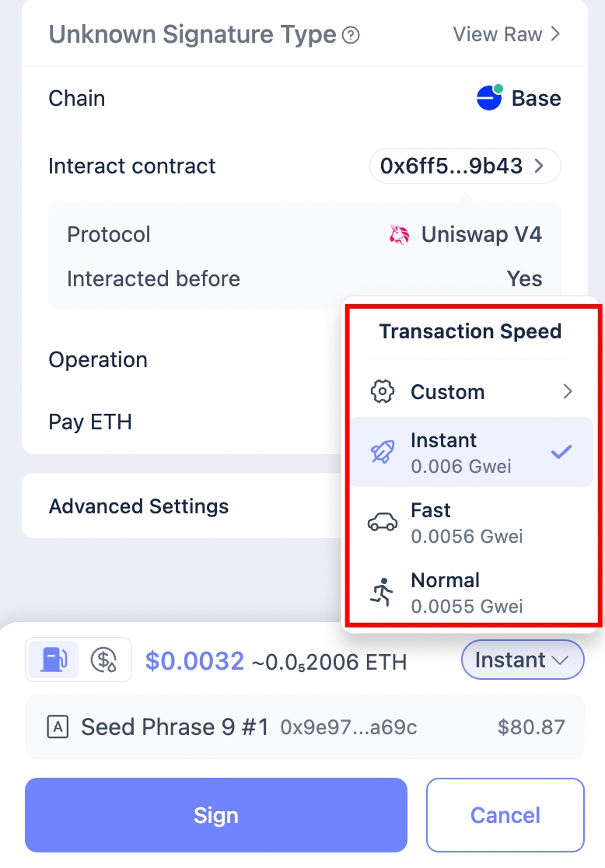
Task: Click the Uniswap V4 unicorn icon
Action: pyautogui.click(x=400, y=234)
